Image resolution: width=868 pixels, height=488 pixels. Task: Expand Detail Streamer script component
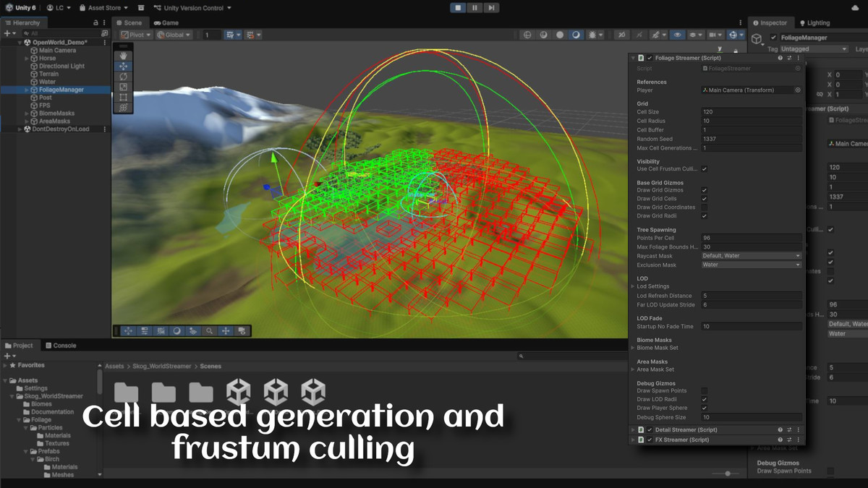point(634,430)
